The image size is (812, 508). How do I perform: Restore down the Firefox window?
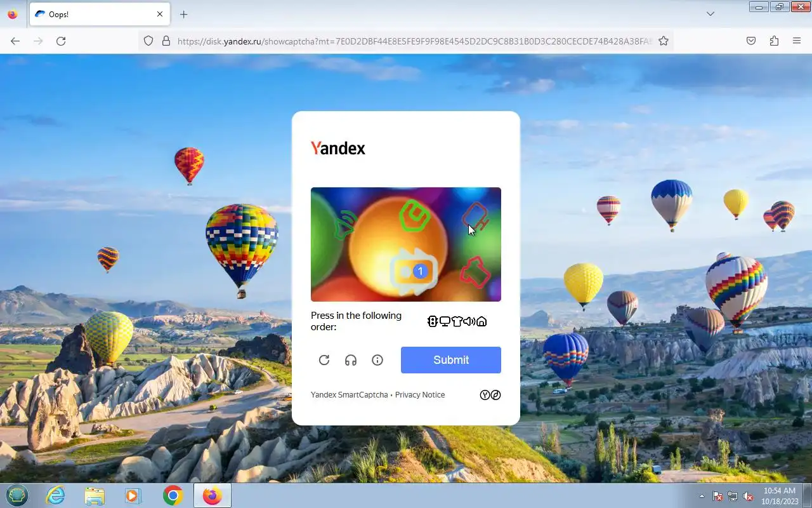click(x=779, y=6)
